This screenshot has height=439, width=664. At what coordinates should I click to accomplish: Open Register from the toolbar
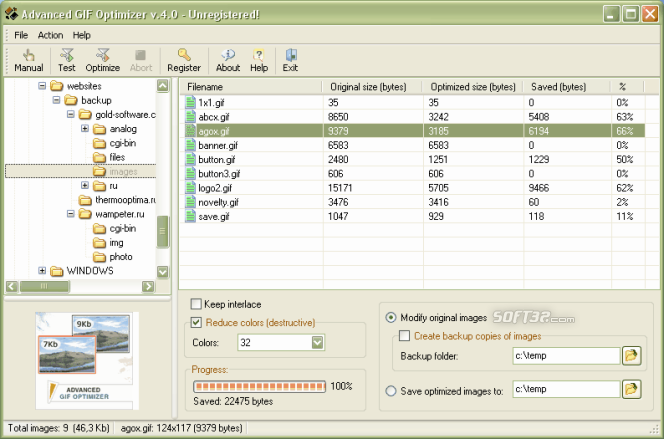184,61
